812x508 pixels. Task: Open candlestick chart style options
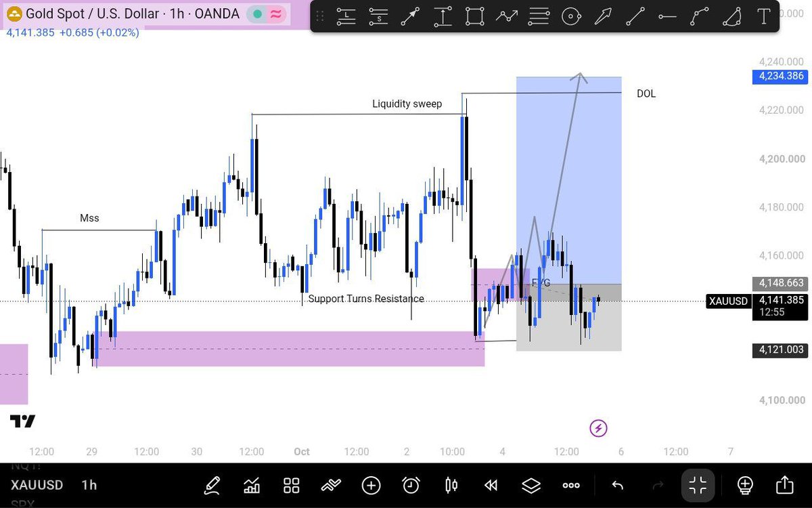click(451, 485)
